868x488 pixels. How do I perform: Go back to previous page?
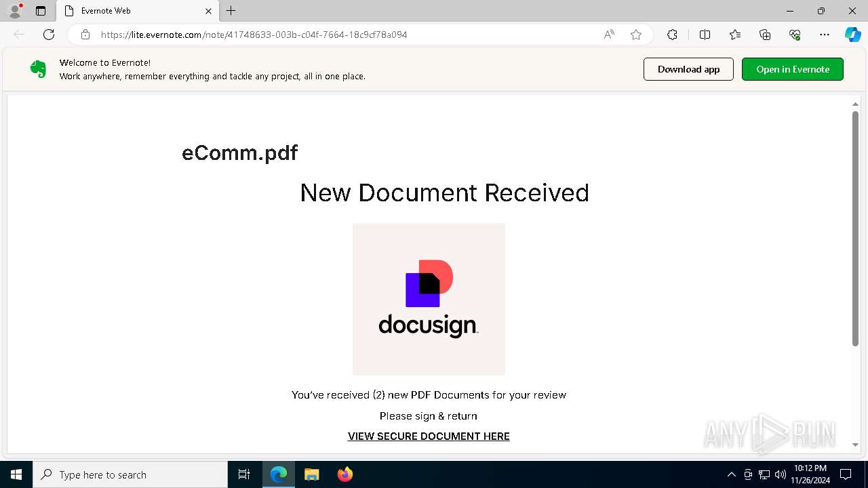(19, 35)
